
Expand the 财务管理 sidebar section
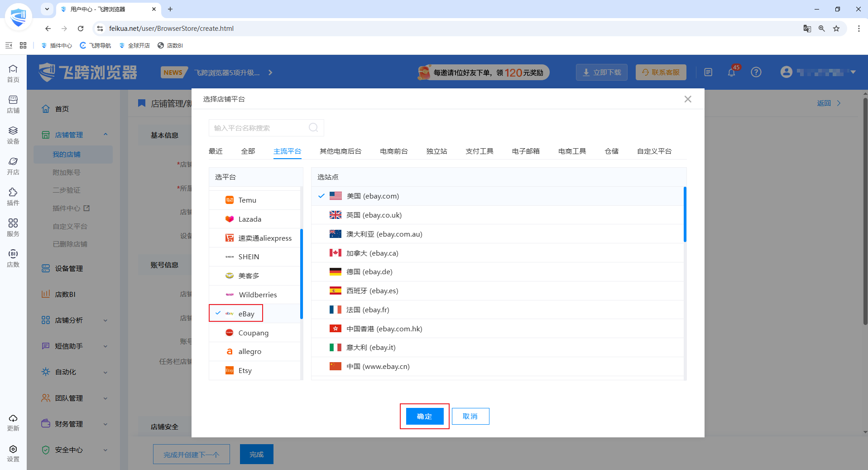(105, 424)
